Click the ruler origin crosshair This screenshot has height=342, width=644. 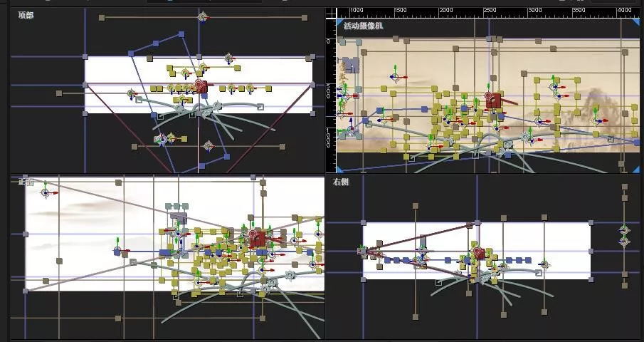click(x=331, y=13)
